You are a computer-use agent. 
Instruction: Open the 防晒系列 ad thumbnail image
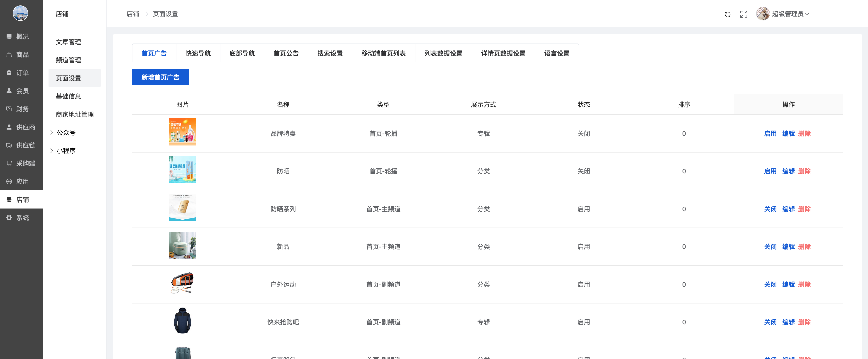[182, 207]
